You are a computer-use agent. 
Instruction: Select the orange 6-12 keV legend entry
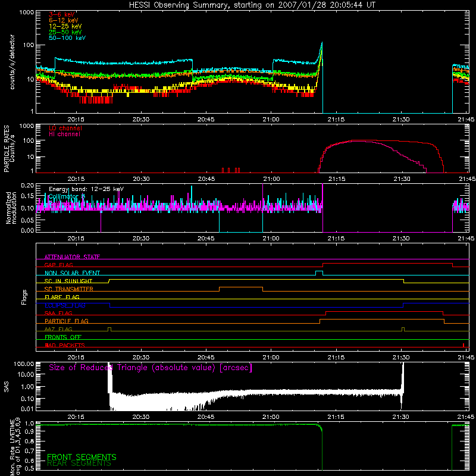pos(64,20)
